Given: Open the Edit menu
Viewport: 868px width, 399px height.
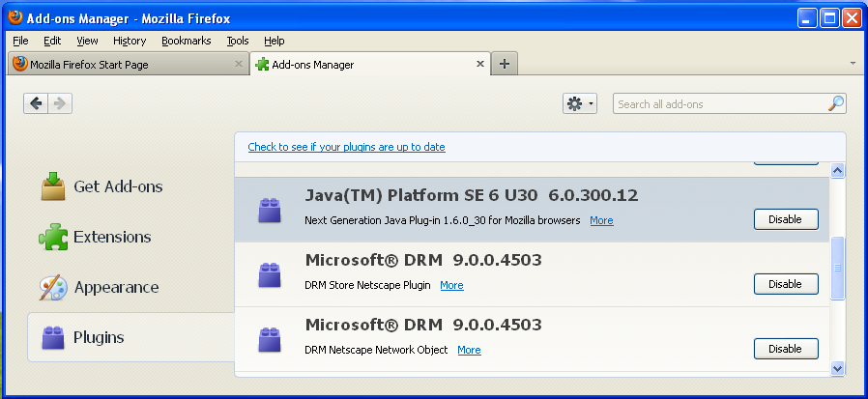Looking at the screenshot, I should [x=52, y=41].
